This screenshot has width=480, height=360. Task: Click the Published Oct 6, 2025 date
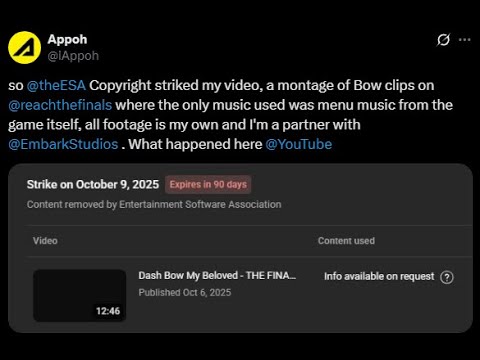tap(185, 292)
